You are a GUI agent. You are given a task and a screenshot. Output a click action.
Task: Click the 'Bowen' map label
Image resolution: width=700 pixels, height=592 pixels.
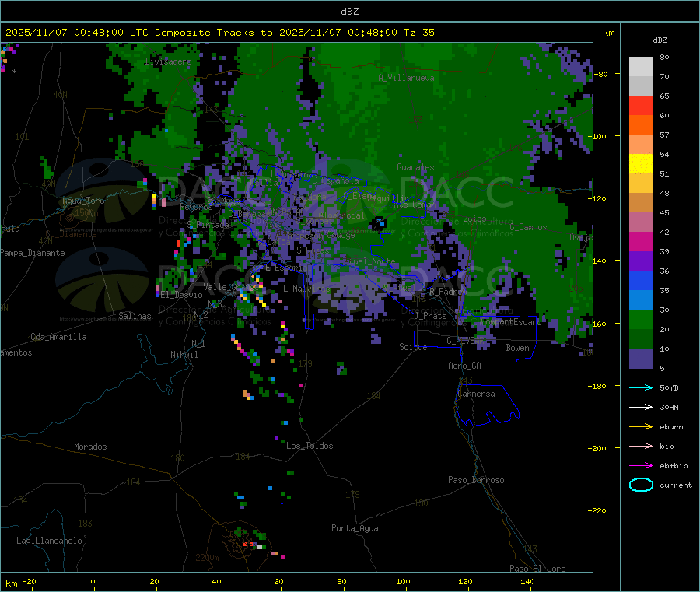click(x=518, y=348)
